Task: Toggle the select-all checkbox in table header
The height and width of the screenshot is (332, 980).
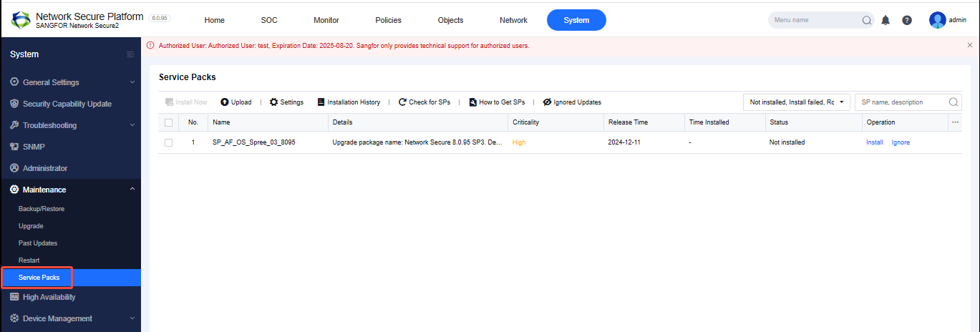Action: pos(168,122)
